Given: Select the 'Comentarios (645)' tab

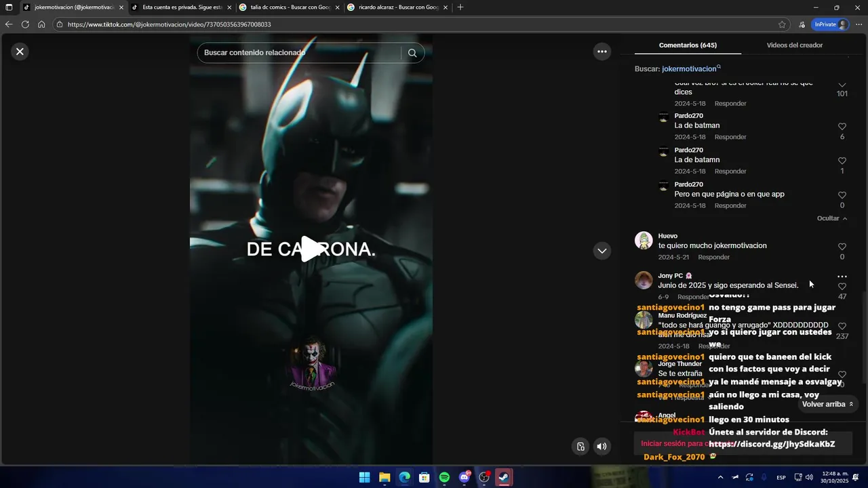Looking at the screenshot, I should (688, 45).
